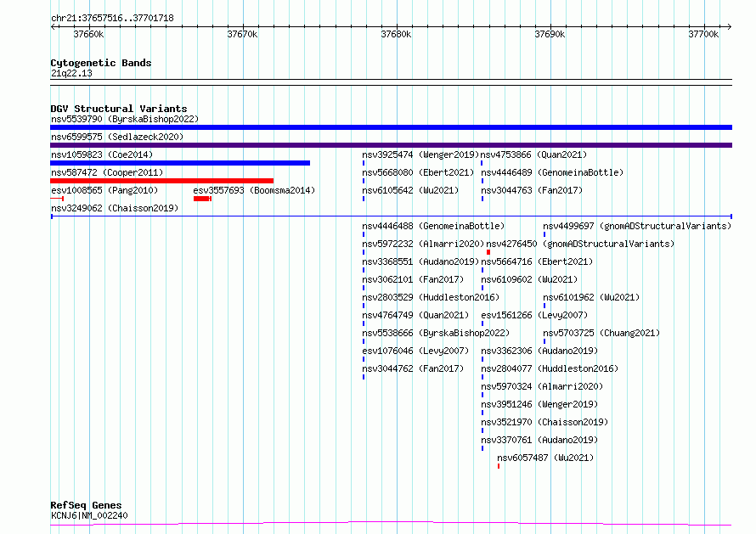Click nsv4499697 (gnomADStructuralVariants) label
The height and width of the screenshot is (534, 756).
coord(637,226)
